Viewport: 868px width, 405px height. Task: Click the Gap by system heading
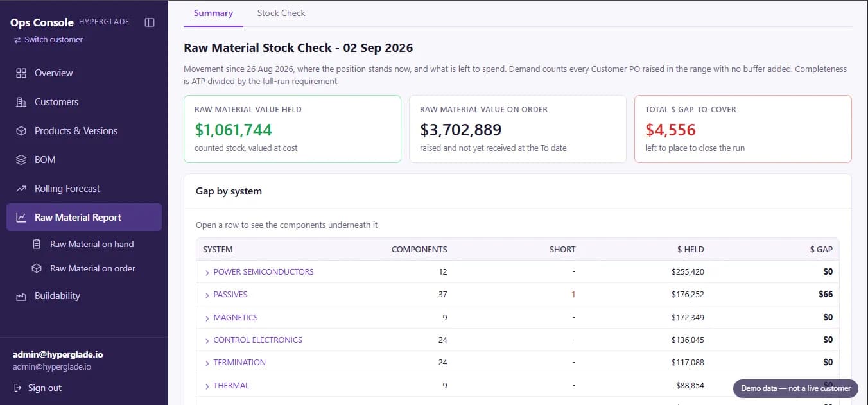(229, 191)
